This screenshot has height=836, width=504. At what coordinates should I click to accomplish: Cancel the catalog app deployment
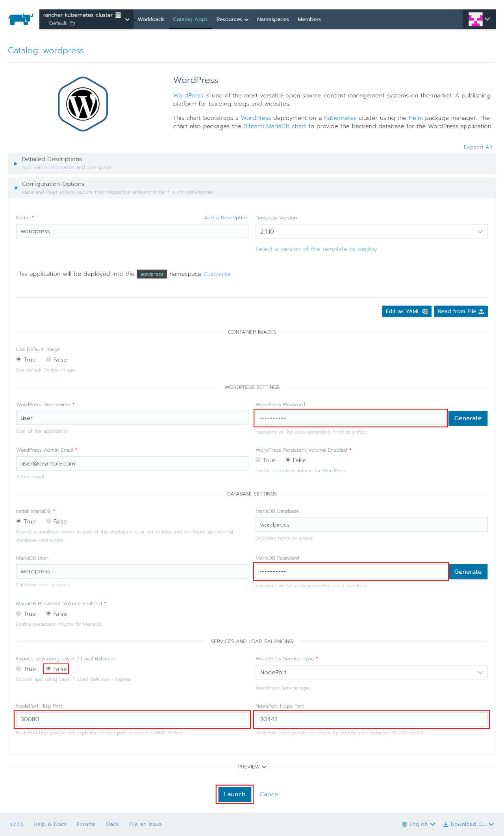click(x=270, y=794)
